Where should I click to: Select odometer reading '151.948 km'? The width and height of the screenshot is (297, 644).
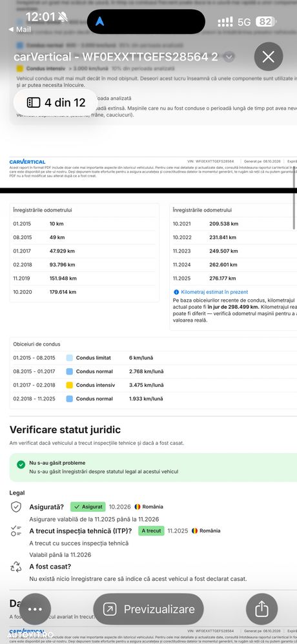(63, 278)
